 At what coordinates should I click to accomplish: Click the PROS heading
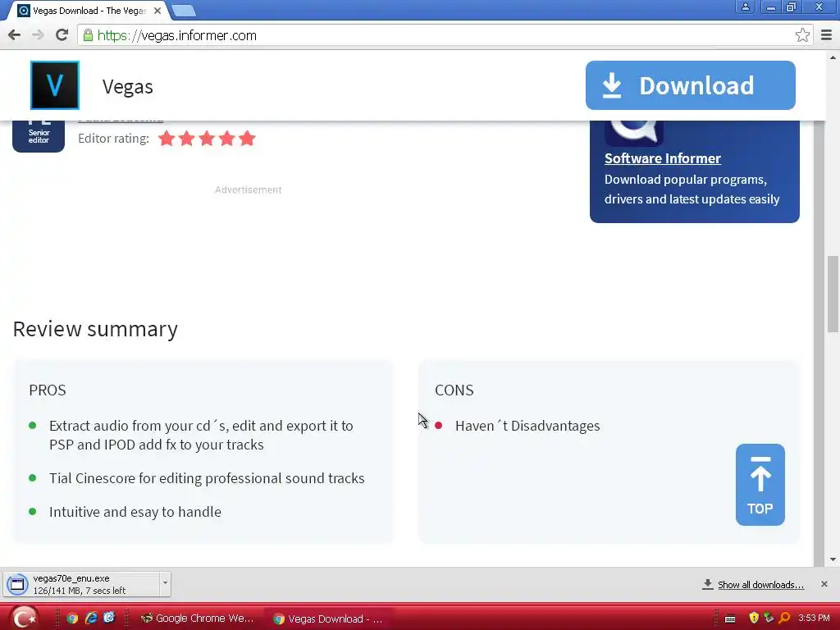click(x=47, y=390)
